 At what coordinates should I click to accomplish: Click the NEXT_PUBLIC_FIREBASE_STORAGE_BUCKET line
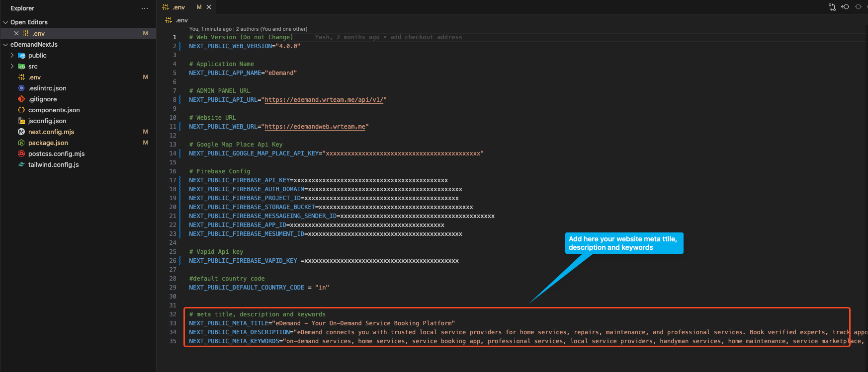coord(331,207)
